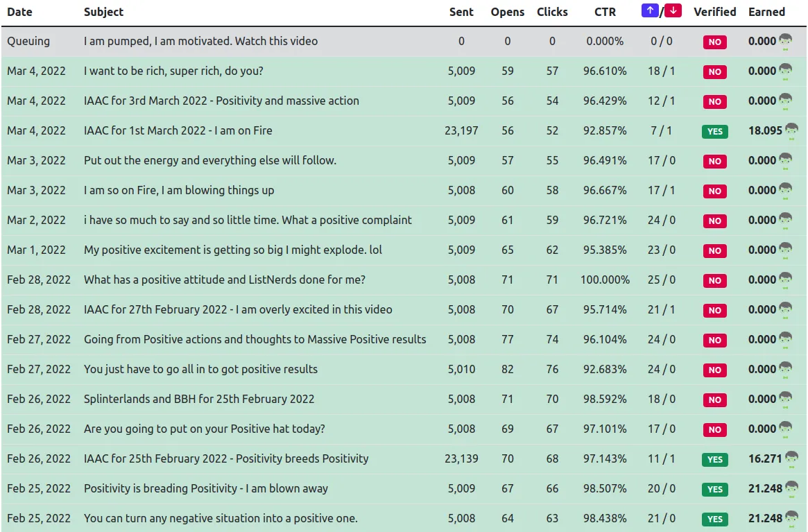Click nerd icon in 'Positive hat today' row
This screenshot has height=532, width=808.
pyautogui.click(x=785, y=430)
